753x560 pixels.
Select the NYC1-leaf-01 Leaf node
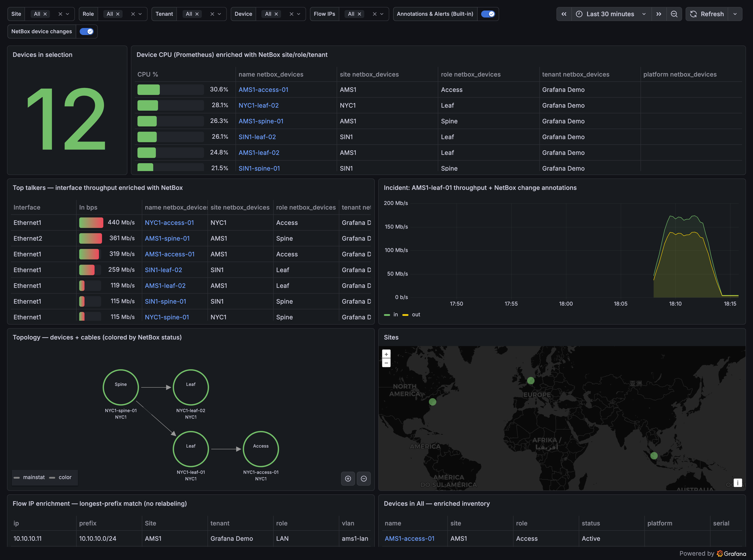coord(191,449)
